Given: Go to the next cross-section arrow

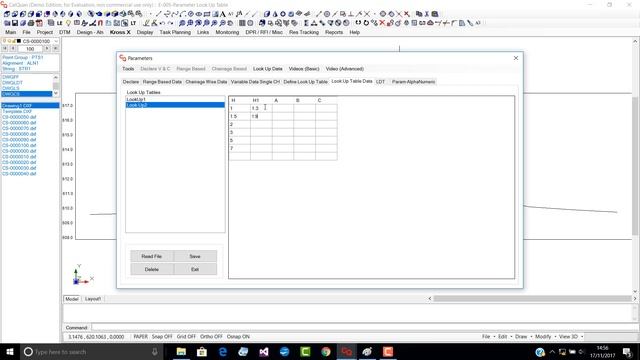Looking at the screenshot, I should click(47, 49).
